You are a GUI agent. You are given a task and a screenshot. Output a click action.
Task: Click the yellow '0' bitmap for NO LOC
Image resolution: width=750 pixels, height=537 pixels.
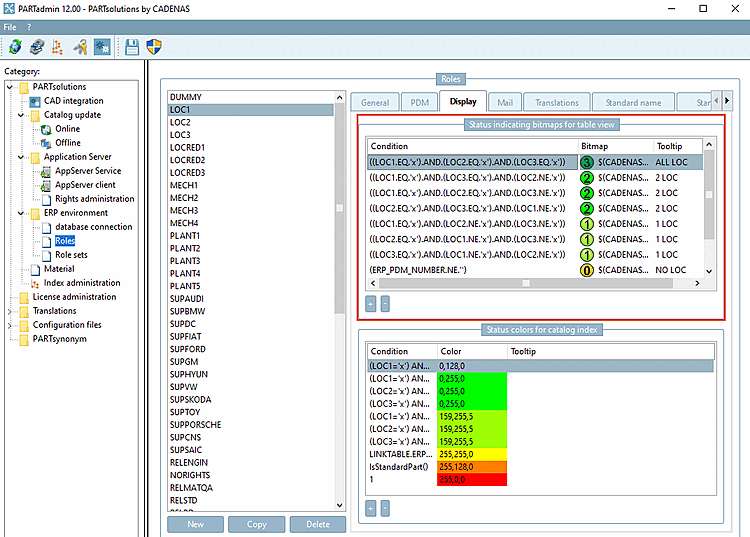pos(586,270)
